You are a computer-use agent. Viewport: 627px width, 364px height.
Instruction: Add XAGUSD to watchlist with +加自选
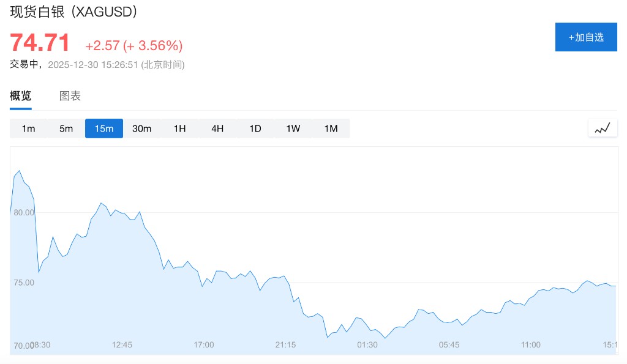(586, 37)
